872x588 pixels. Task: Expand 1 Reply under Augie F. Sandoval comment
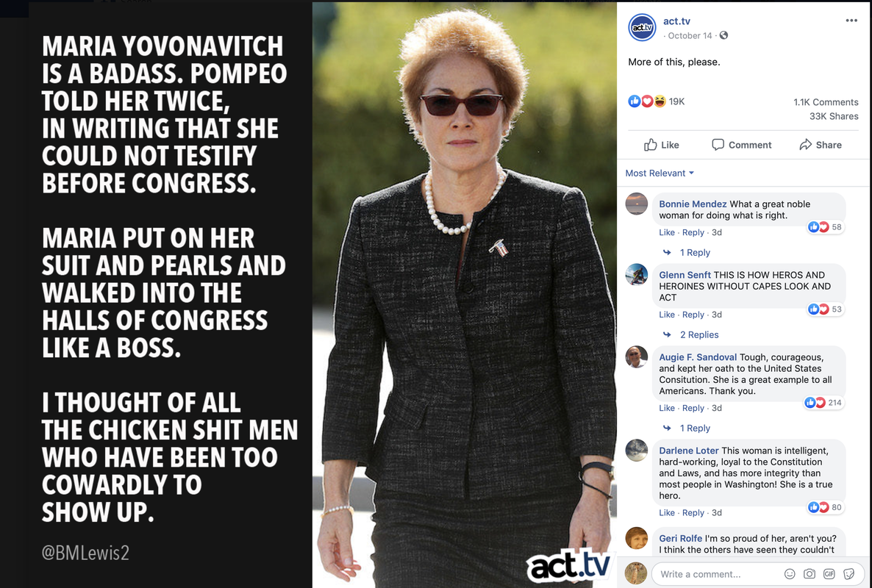695,428
